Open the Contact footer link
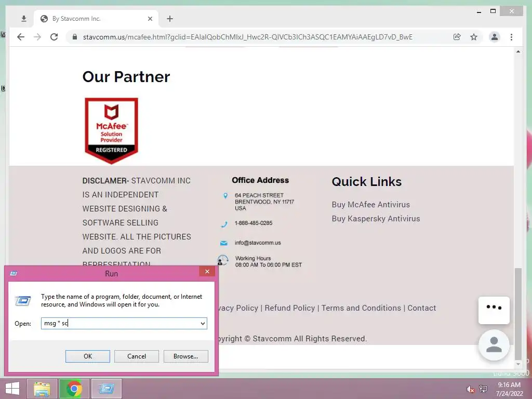 click(x=422, y=308)
